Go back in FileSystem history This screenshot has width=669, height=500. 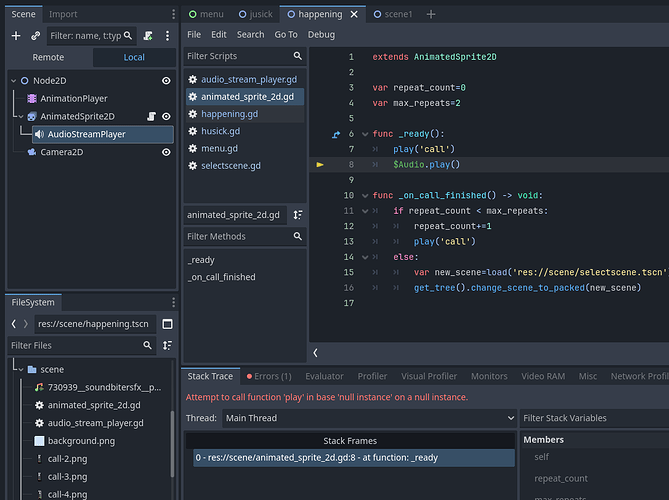tap(14, 324)
